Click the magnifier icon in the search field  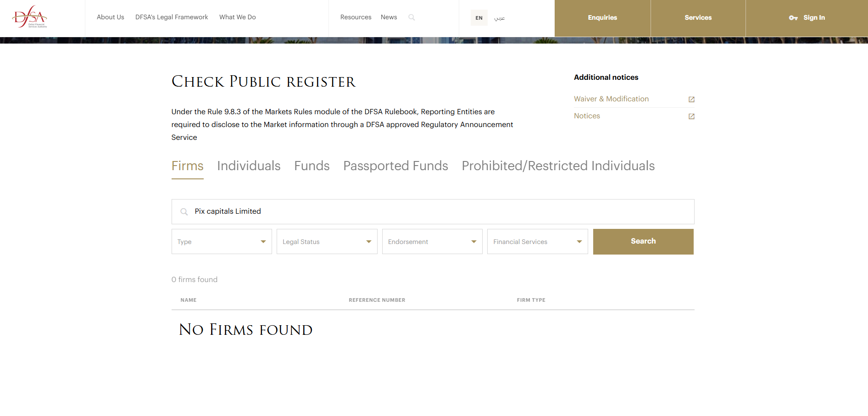pos(184,211)
